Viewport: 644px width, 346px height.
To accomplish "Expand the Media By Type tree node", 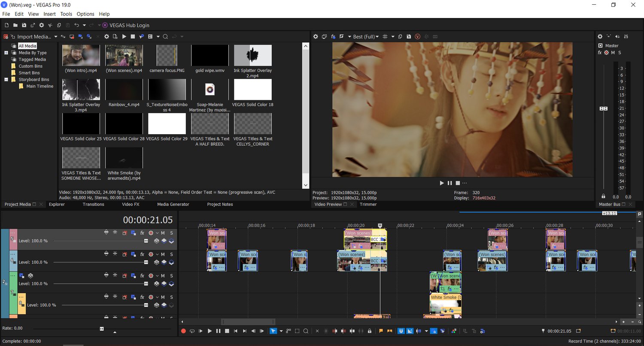I will point(6,53).
